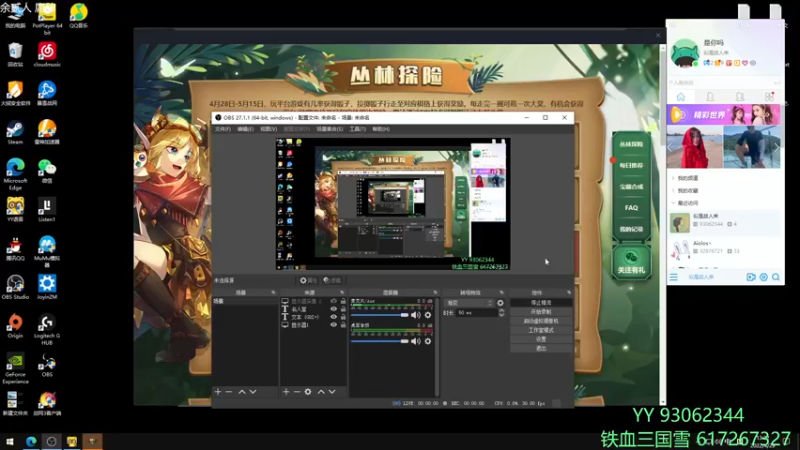The image size is (800, 450).
Task: Open Origin desktop shortcut
Action: pyautogui.click(x=15, y=327)
